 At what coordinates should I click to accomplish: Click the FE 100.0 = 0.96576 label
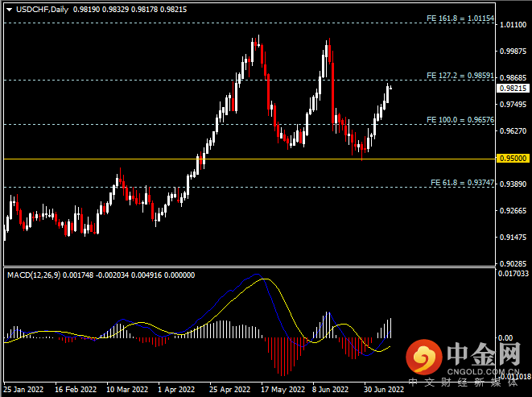(460, 119)
